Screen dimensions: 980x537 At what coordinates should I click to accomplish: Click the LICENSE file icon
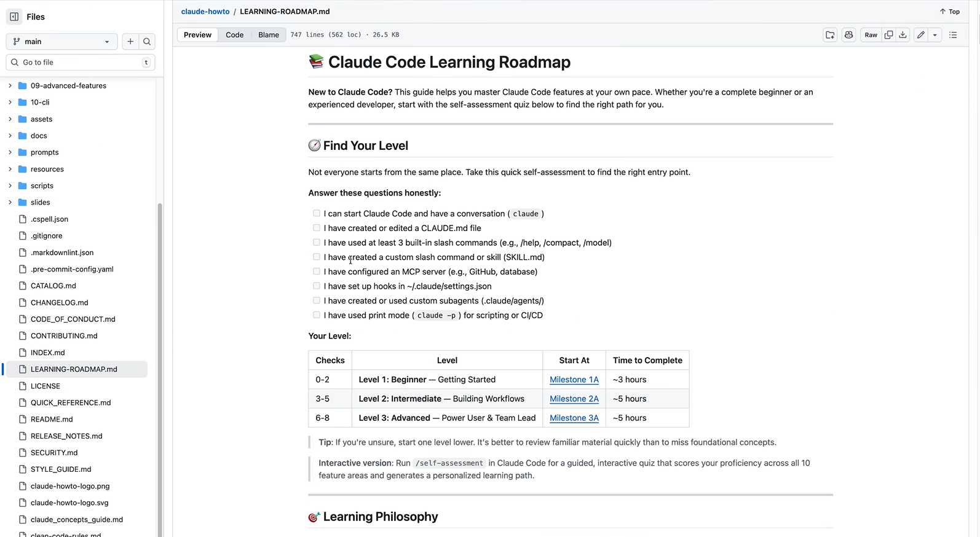point(23,386)
